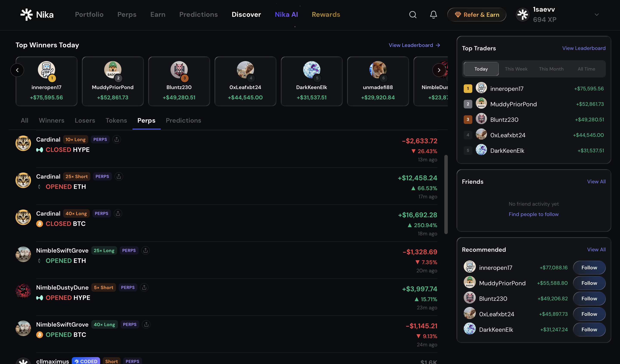Click the Nika logo
The width and height of the screenshot is (620, 364).
click(37, 15)
